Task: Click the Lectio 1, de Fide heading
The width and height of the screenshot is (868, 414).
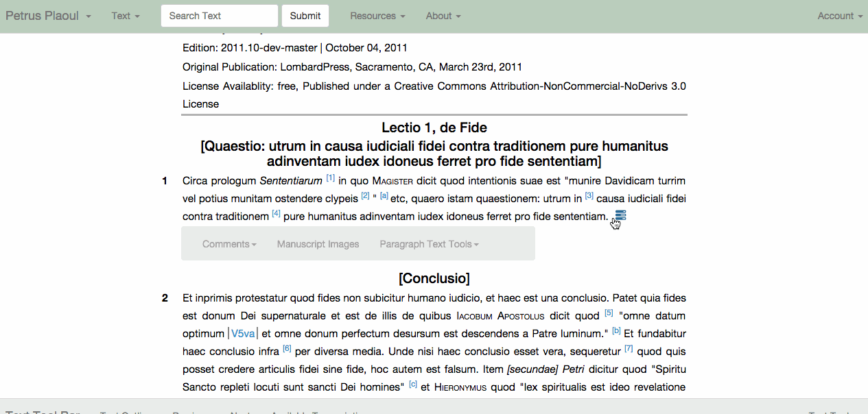Action: point(434,127)
